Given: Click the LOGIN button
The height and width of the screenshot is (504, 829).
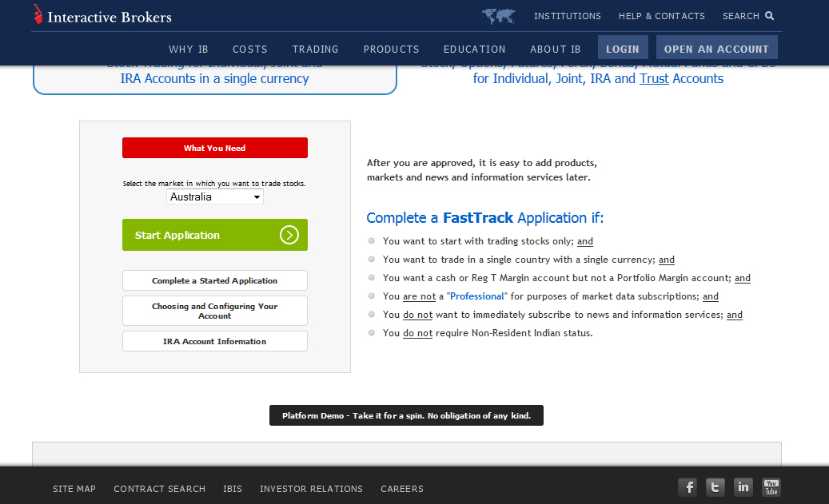Looking at the screenshot, I should [623, 49].
